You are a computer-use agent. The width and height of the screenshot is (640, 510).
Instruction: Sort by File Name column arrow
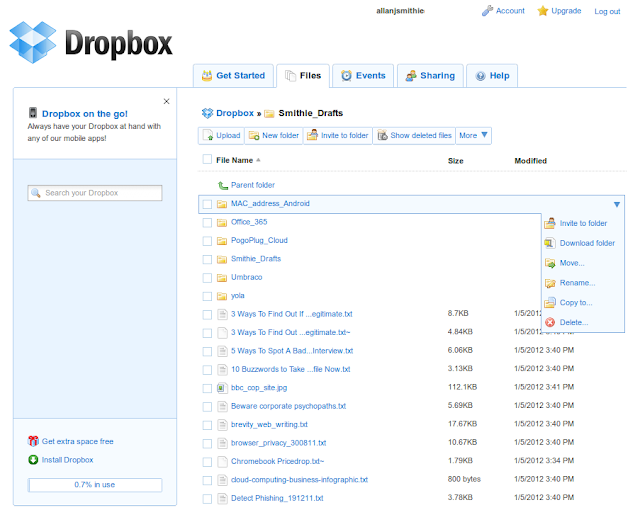[258, 160]
